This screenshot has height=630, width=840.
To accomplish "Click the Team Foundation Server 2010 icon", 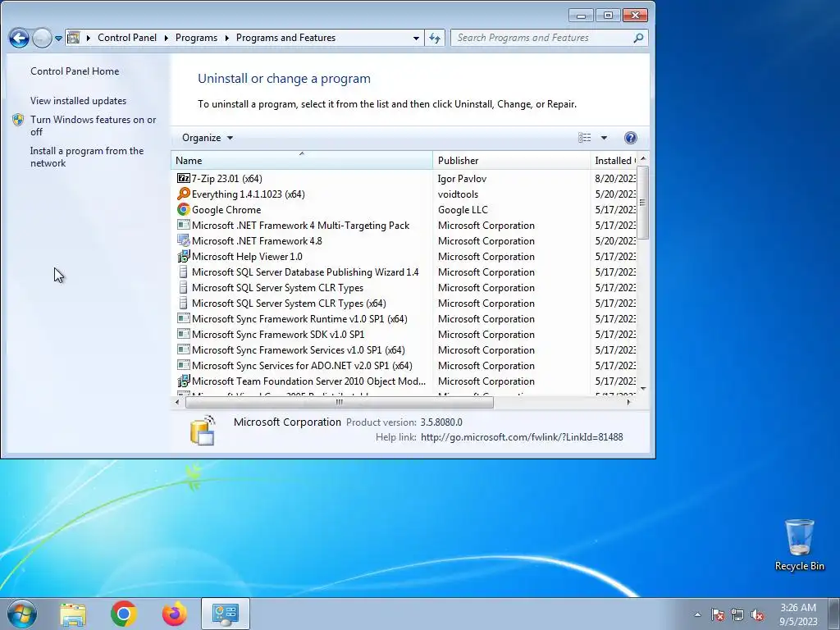I will point(183,381).
